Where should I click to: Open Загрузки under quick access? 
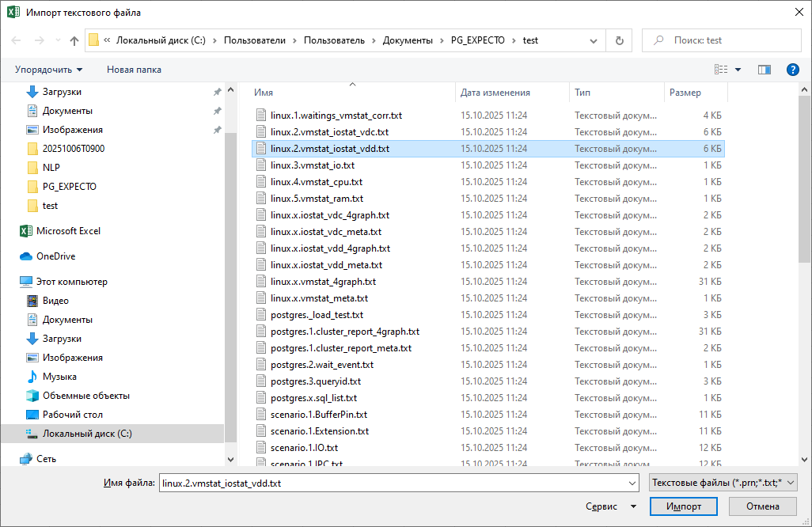62,92
